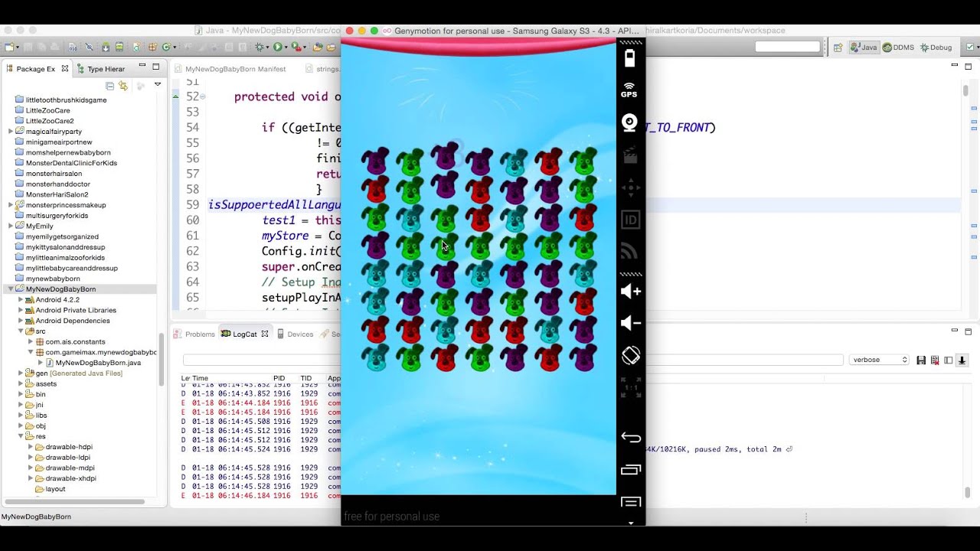Viewport: 980px width, 551px height.
Task: Switch to the Debug perspective
Action: tap(936, 47)
